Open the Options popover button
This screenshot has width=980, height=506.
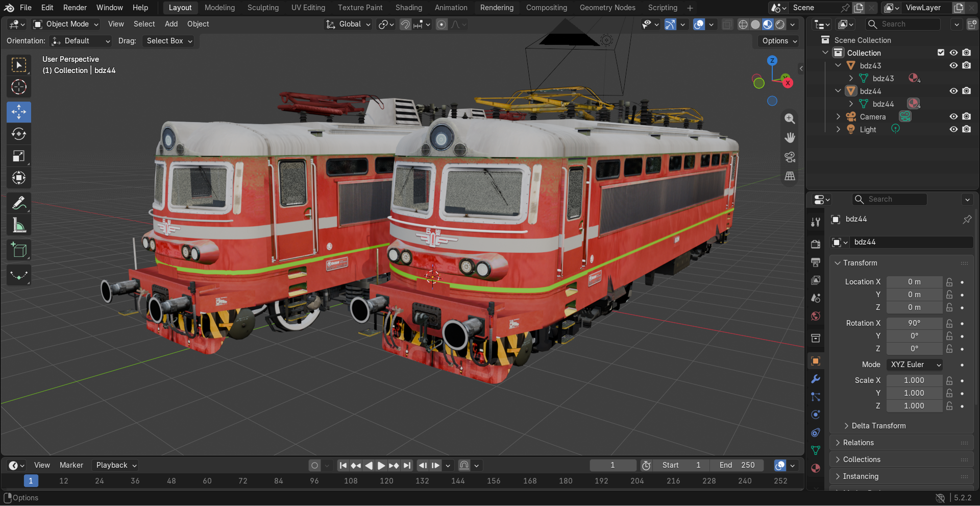point(779,41)
